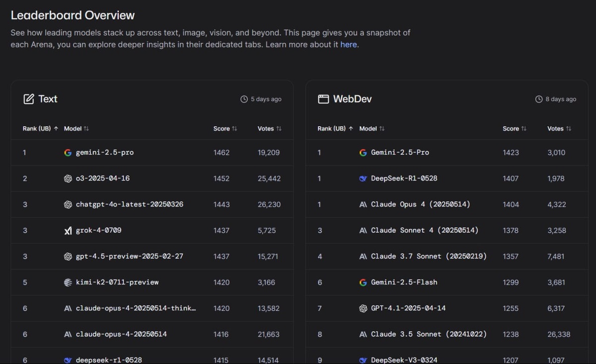
Task: Sort WebDev leaderboard by Model name
Action: [x=372, y=129]
